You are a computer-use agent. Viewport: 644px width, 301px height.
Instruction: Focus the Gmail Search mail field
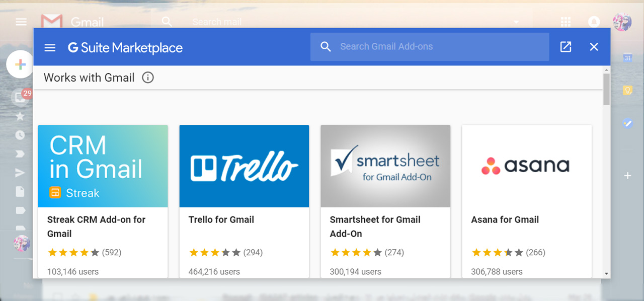[x=342, y=22]
